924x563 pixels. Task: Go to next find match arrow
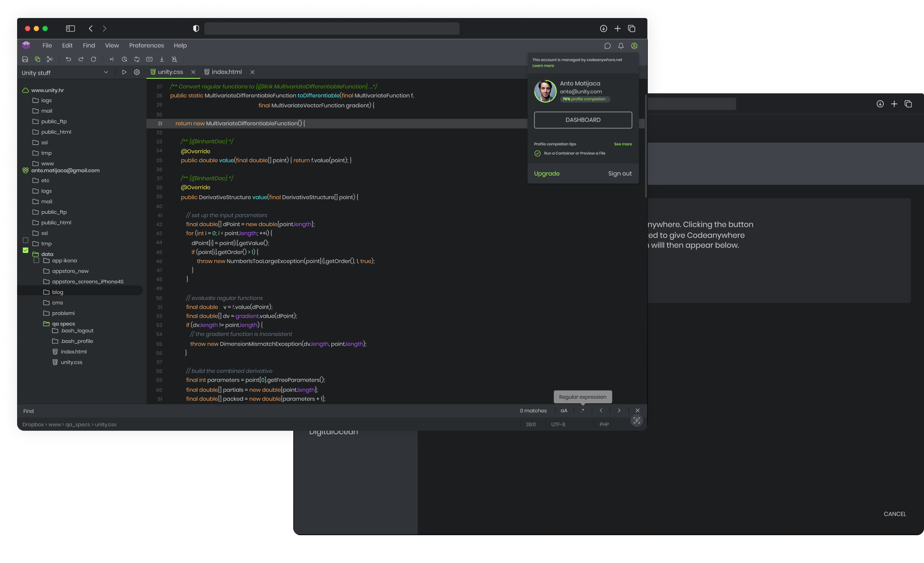[619, 410]
